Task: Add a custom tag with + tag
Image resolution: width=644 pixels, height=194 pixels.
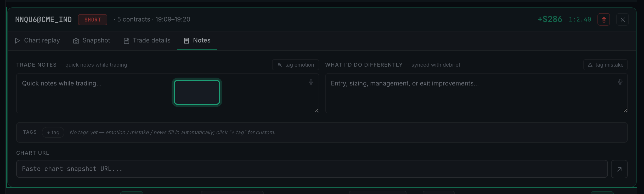Action: point(53,132)
